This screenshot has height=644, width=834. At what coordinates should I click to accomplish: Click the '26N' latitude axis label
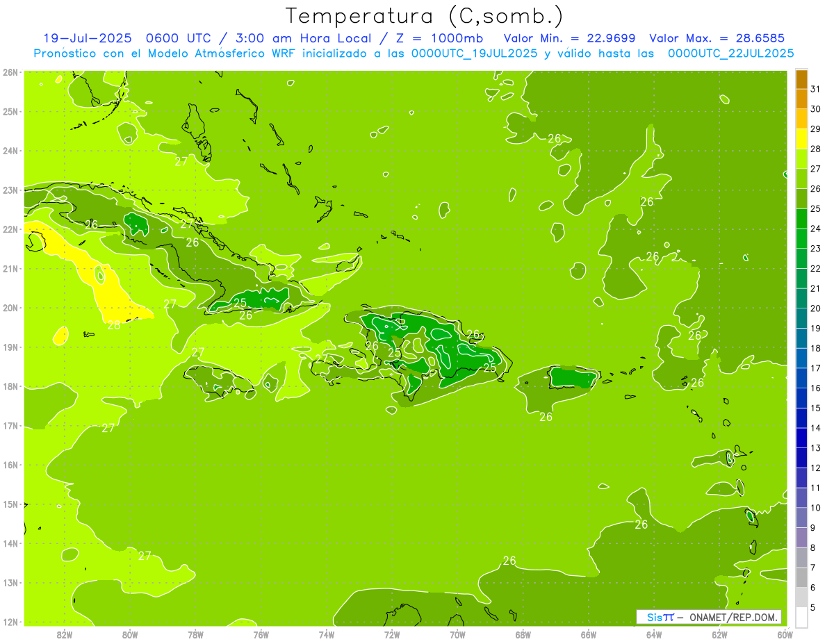(x=10, y=72)
